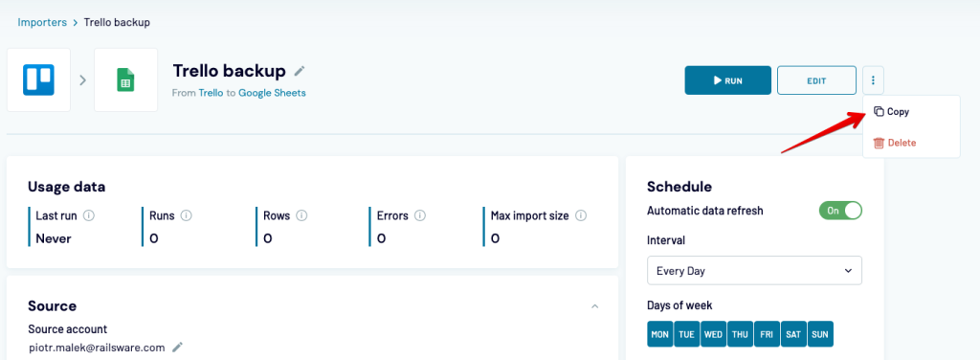Toggle THU day of week
The height and width of the screenshot is (360, 980).
[x=740, y=334]
